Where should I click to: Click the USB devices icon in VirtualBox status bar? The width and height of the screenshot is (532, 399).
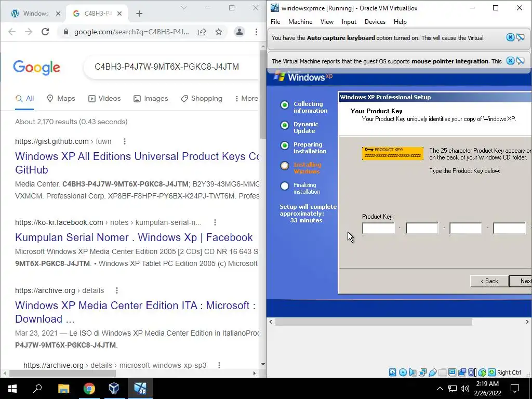pos(433,372)
